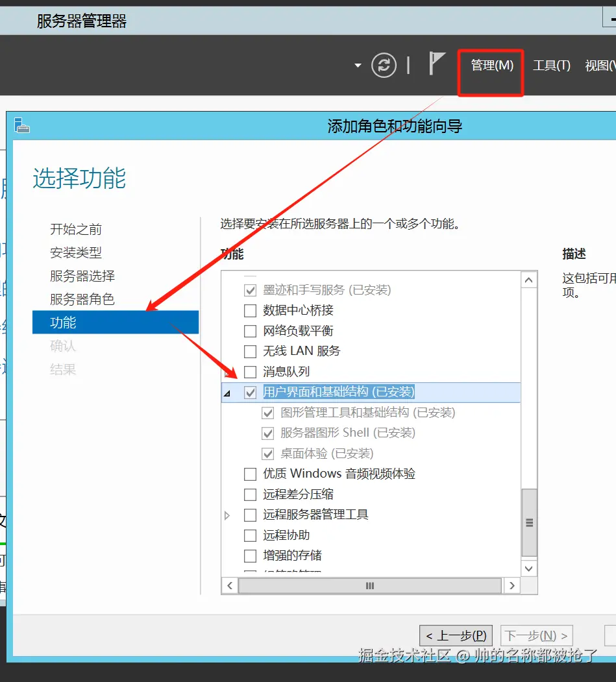Click feature list scroll up arrow
616x682 pixels.
pyautogui.click(x=529, y=280)
